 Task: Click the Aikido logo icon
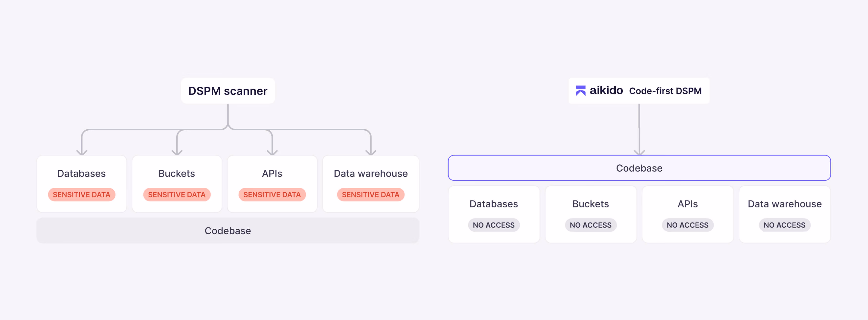tap(580, 91)
